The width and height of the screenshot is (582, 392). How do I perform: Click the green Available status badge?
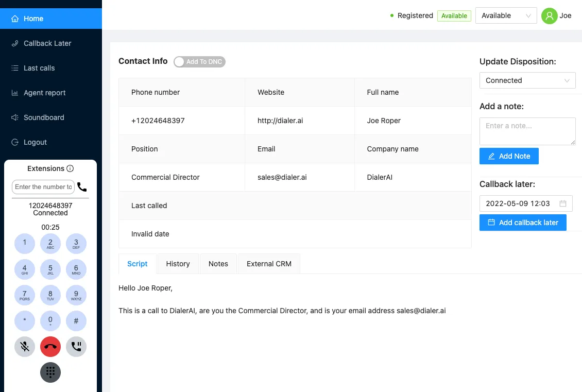coord(454,15)
